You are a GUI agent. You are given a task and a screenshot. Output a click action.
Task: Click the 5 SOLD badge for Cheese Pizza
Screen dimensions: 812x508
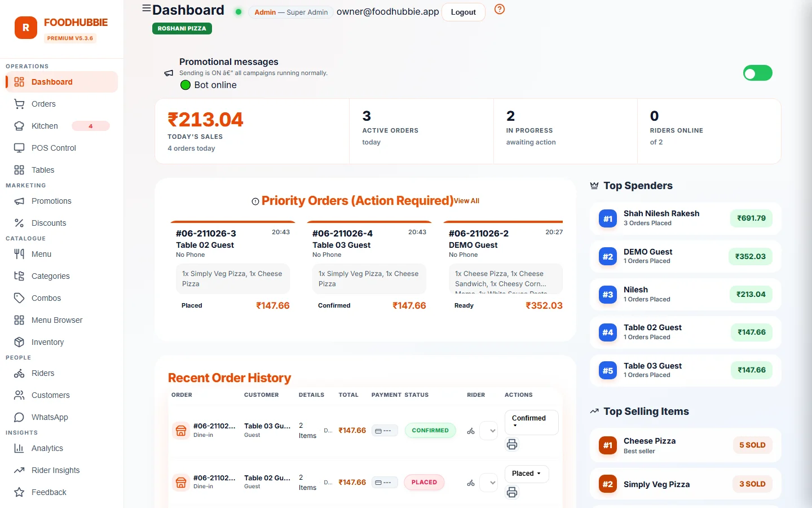[x=752, y=445]
